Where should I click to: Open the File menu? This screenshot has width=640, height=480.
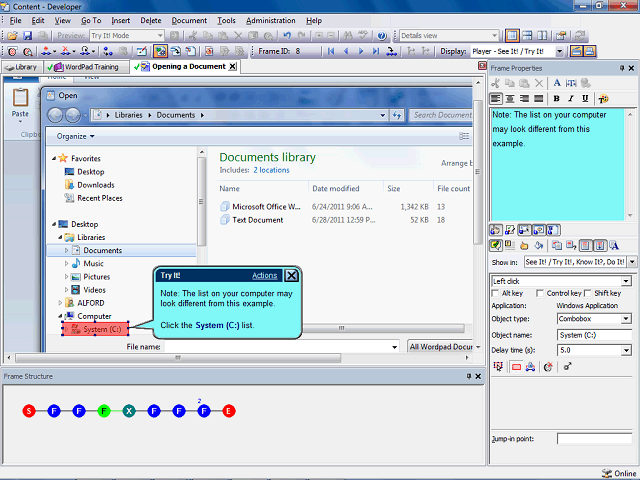pyautogui.click(x=16, y=20)
